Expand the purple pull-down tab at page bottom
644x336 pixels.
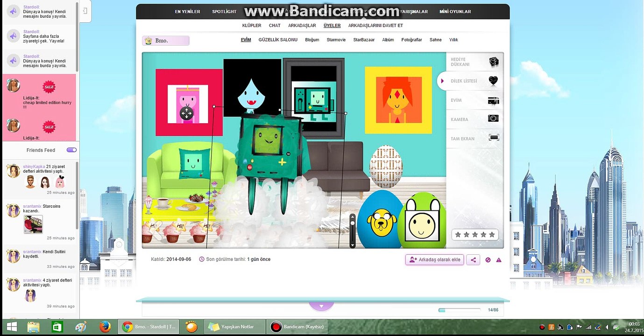click(x=321, y=306)
